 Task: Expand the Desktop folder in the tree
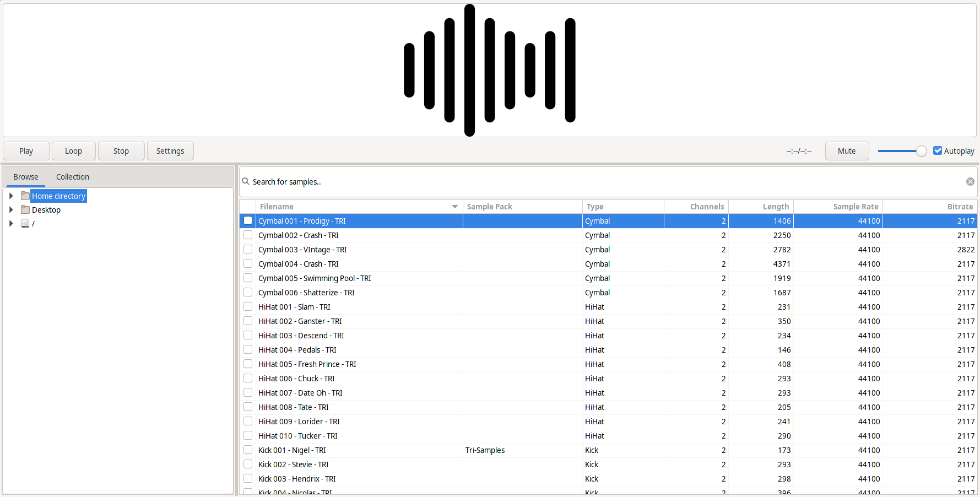point(11,209)
